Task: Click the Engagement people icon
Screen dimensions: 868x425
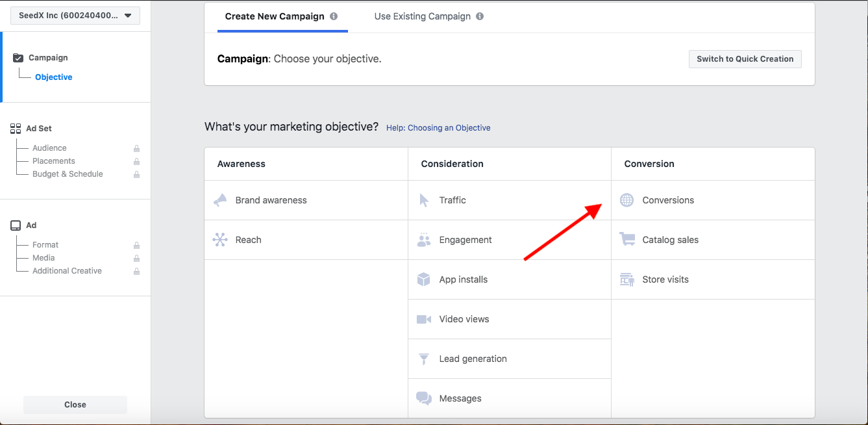Action: pos(424,240)
